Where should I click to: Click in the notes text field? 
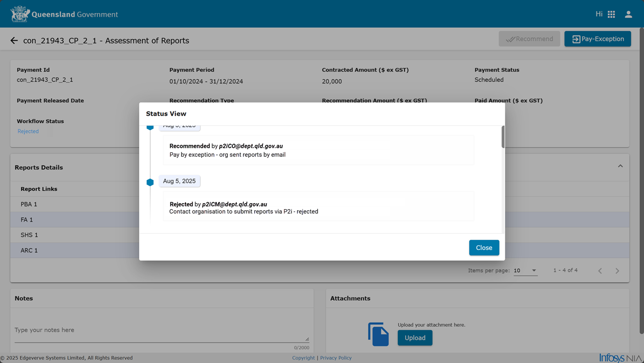[161, 330]
